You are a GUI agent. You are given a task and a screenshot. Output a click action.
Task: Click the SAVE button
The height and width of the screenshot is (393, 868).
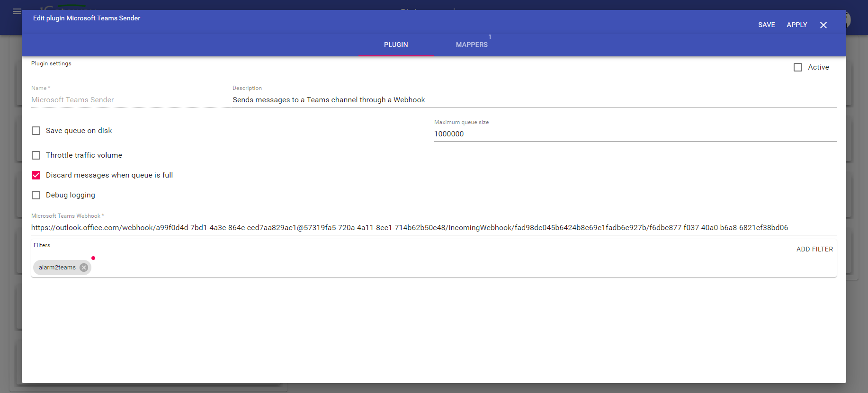pyautogui.click(x=766, y=25)
